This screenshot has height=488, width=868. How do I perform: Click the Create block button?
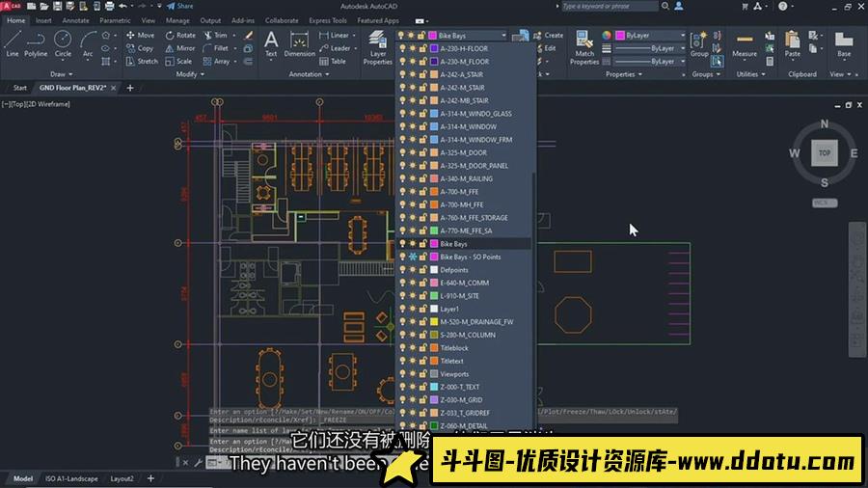[548, 35]
